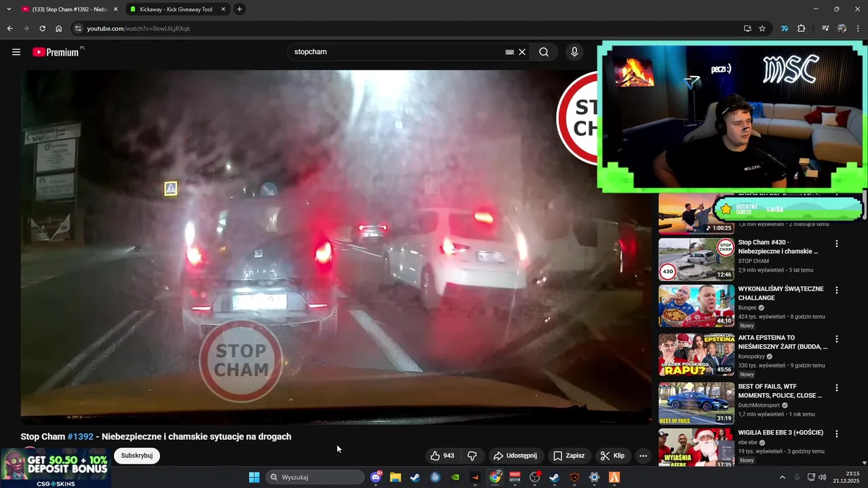
Task: Open the Windows Start menu
Action: 254,477
